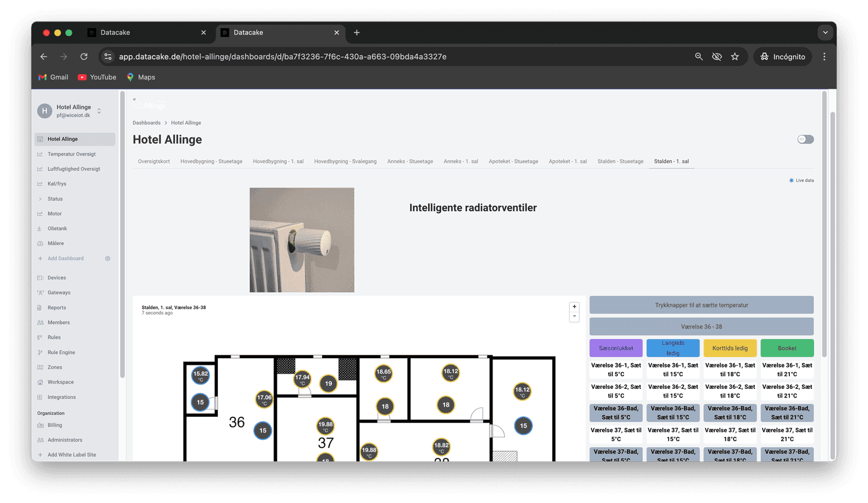Image resolution: width=868 pixels, height=503 pixels.
Task: Switch to the Stalden - Stueetage tab
Action: point(621,162)
